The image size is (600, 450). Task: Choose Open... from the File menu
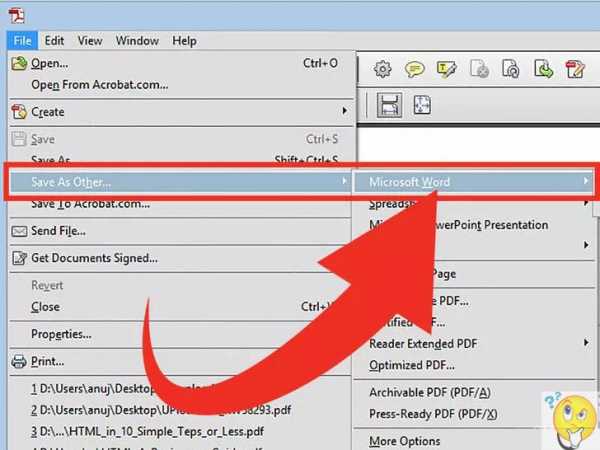[x=182, y=63]
